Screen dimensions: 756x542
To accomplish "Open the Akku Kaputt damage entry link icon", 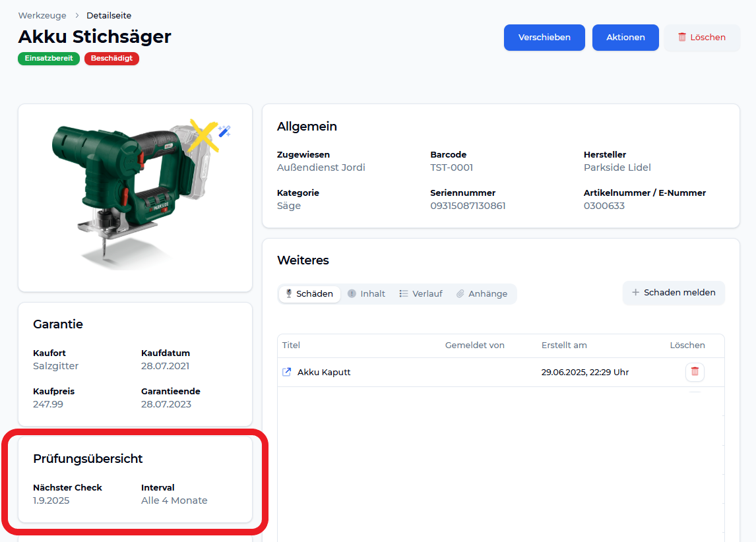I will [286, 372].
